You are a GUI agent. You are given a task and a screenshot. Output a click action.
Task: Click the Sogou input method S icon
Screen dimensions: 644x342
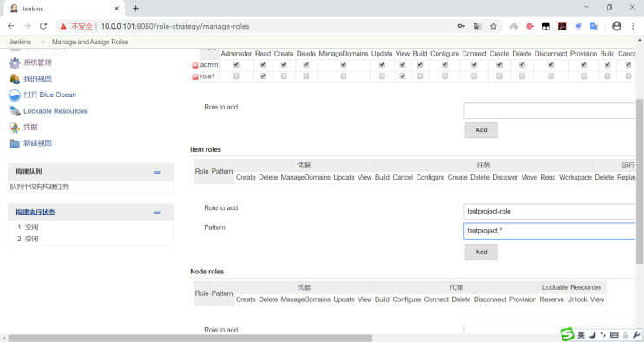coord(568,334)
